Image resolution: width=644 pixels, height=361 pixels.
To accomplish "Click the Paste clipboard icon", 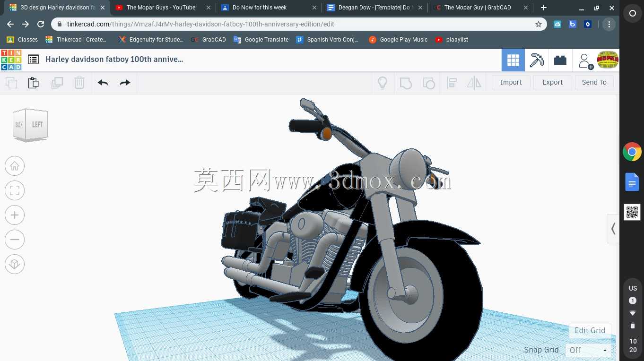I will [x=34, y=83].
